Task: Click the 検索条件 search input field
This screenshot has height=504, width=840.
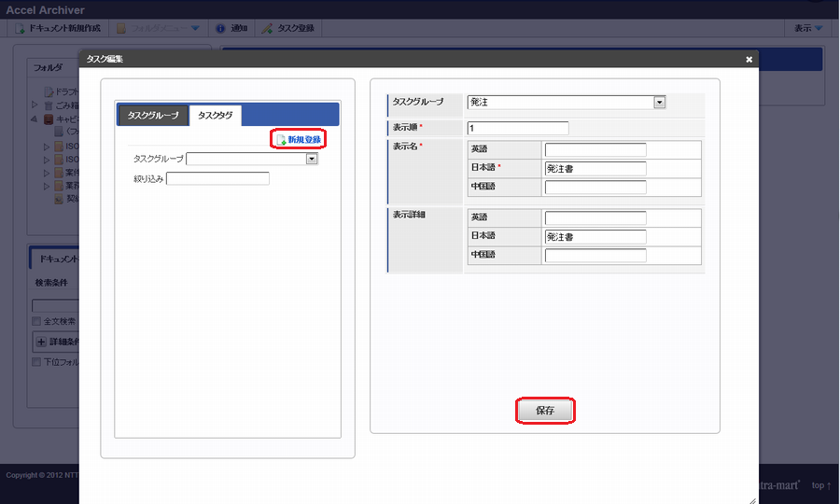Action: (56, 305)
